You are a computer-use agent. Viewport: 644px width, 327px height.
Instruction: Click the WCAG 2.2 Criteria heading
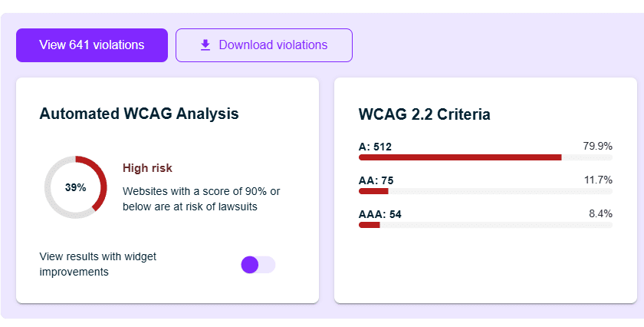425,114
